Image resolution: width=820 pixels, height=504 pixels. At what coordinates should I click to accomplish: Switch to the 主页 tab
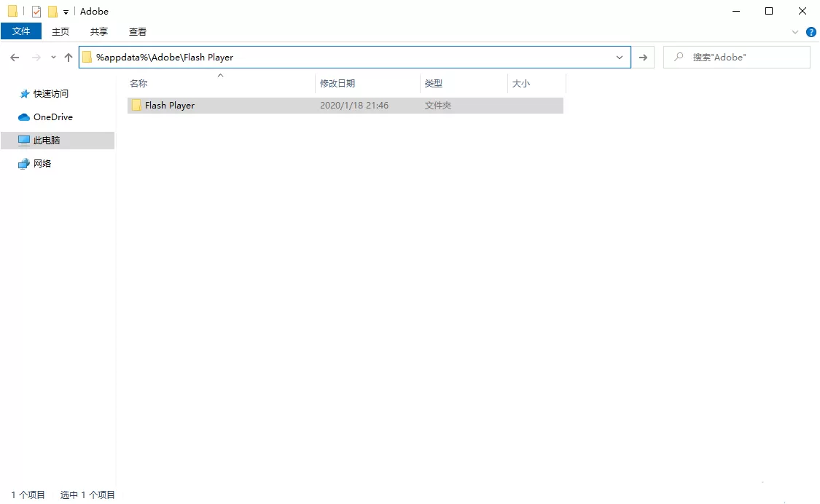pyautogui.click(x=60, y=32)
